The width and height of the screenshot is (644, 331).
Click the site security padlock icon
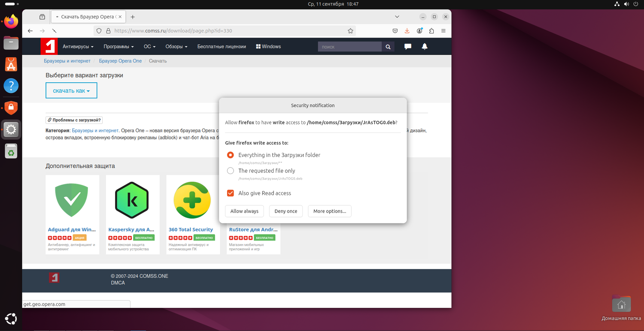coord(108,31)
